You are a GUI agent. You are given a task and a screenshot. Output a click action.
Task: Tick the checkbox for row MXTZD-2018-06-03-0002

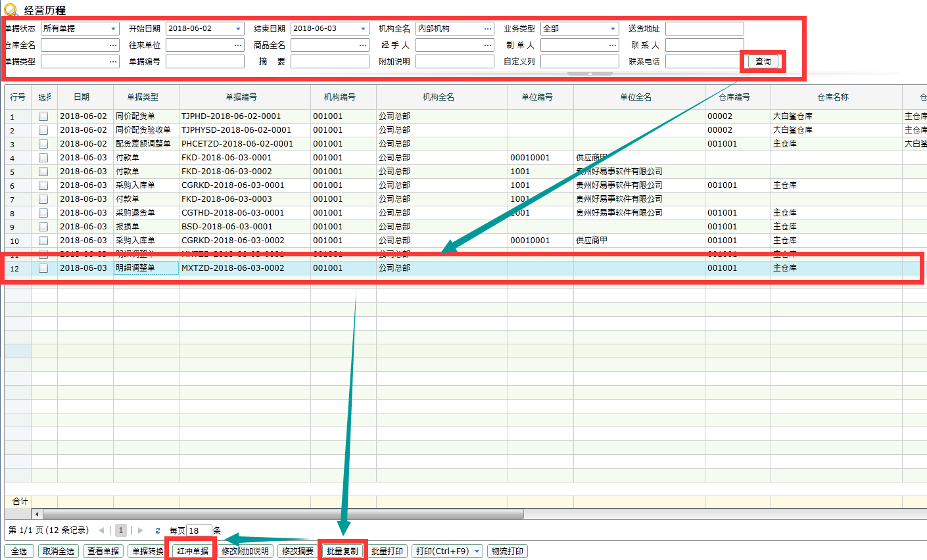click(43, 268)
